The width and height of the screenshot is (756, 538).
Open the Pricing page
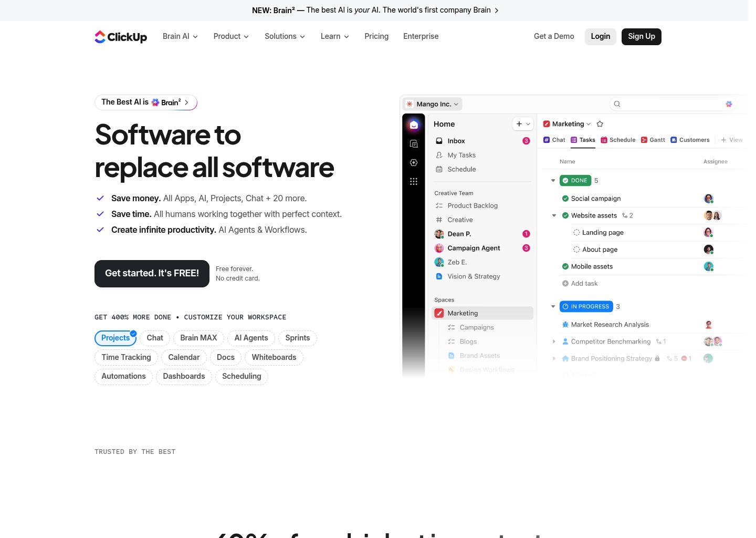pyautogui.click(x=376, y=36)
